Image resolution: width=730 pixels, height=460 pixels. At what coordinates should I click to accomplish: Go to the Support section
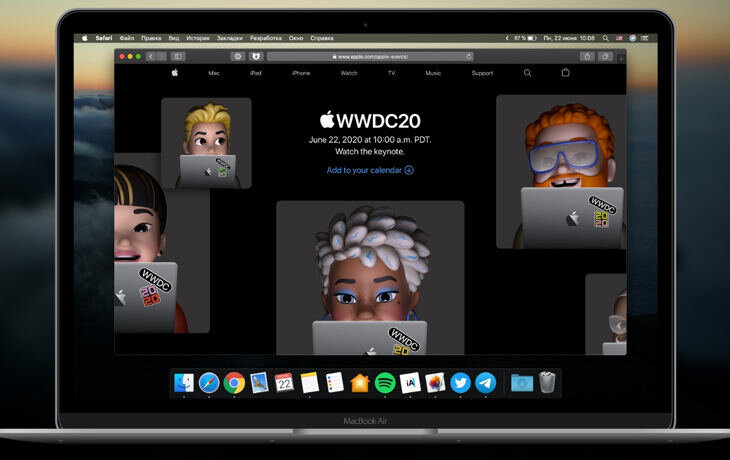coord(482,73)
